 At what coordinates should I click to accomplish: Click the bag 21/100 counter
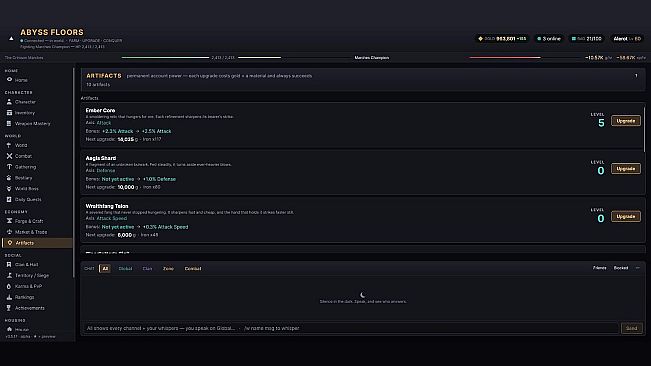coord(594,39)
